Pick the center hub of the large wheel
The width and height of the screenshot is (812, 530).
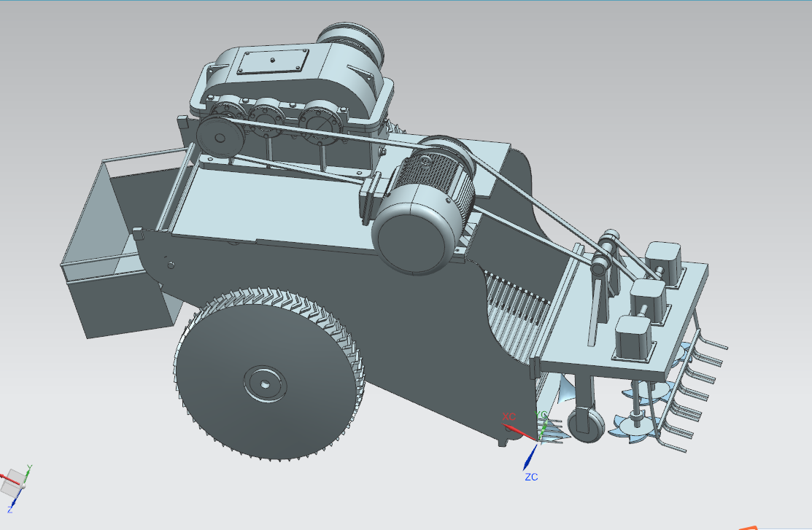coord(265,385)
